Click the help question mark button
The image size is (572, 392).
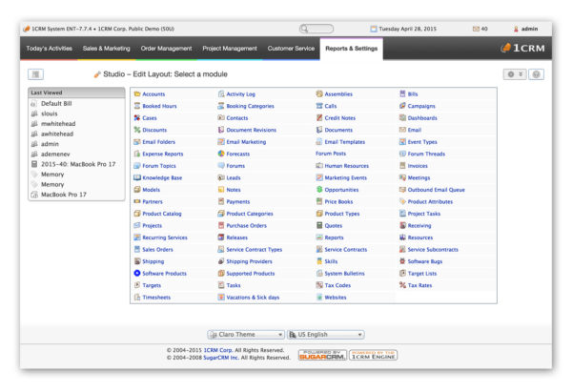(x=536, y=74)
